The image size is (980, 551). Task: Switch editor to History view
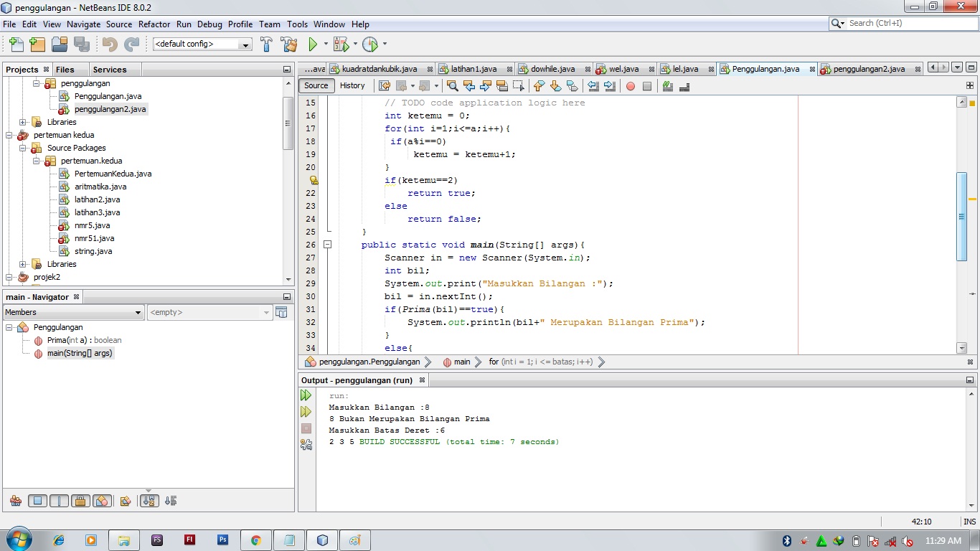[x=352, y=85]
